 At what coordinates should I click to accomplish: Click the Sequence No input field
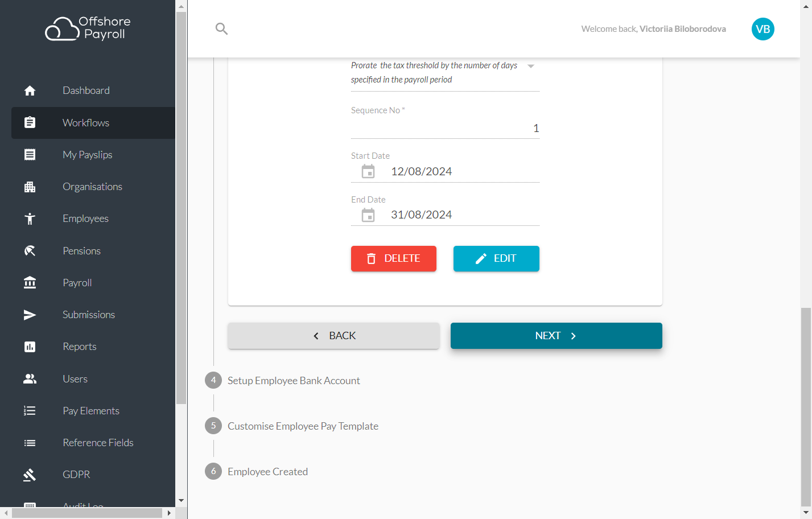point(445,128)
